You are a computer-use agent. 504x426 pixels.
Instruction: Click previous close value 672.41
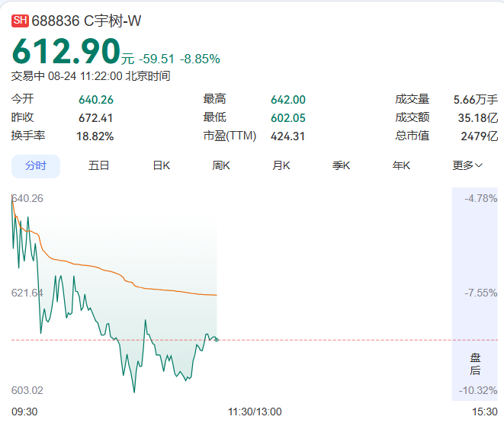coord(95,118)
